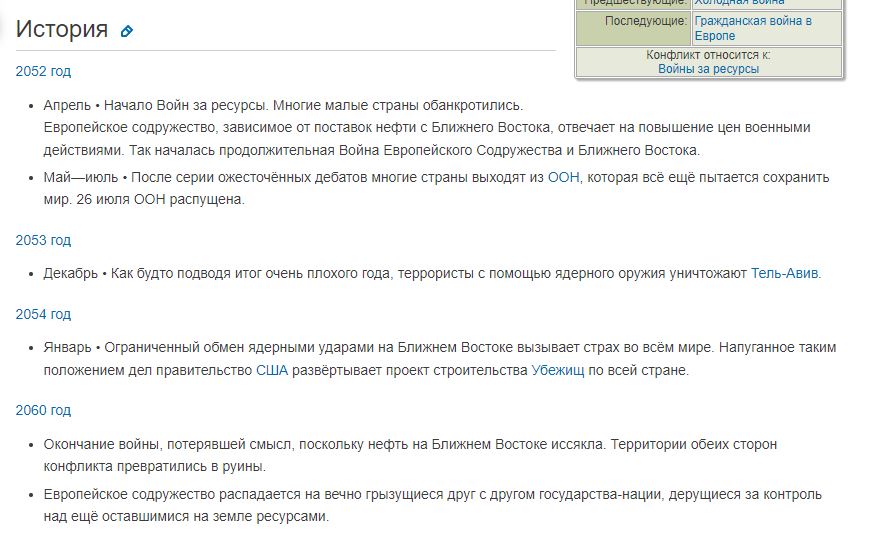Click the text '26 июля ООН распущена'
Viewport: 874px width, 538px height.
tap(160, 200)
